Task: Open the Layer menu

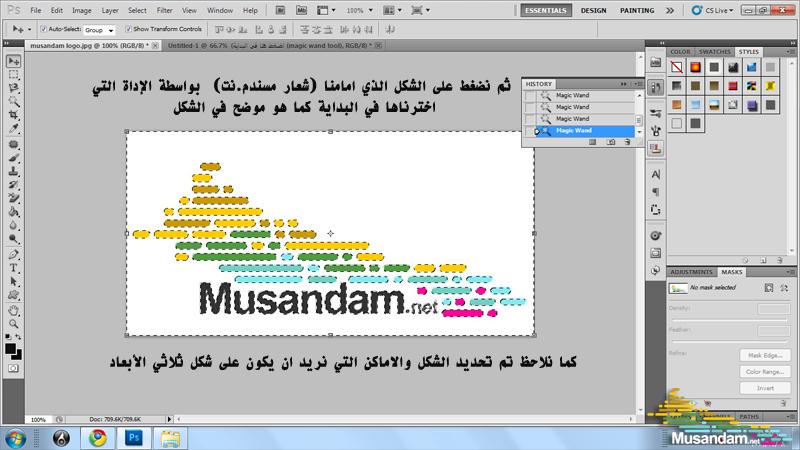Action: (x=110, y=10)
